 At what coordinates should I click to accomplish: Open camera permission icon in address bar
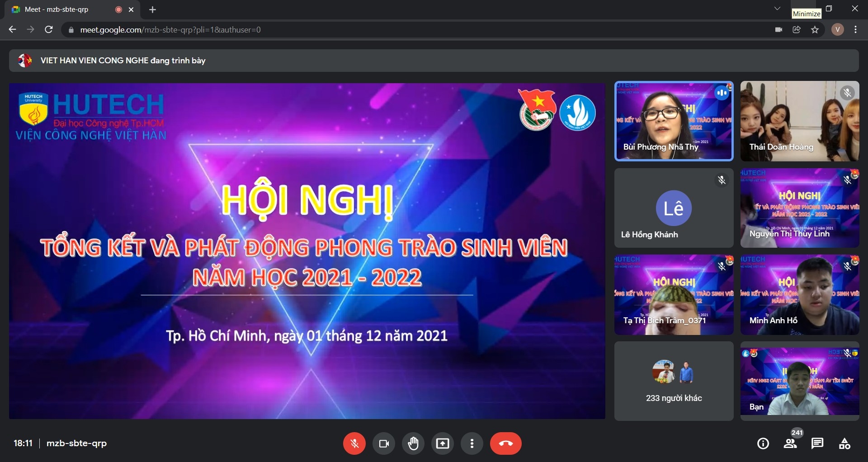(x=778, y=30)
